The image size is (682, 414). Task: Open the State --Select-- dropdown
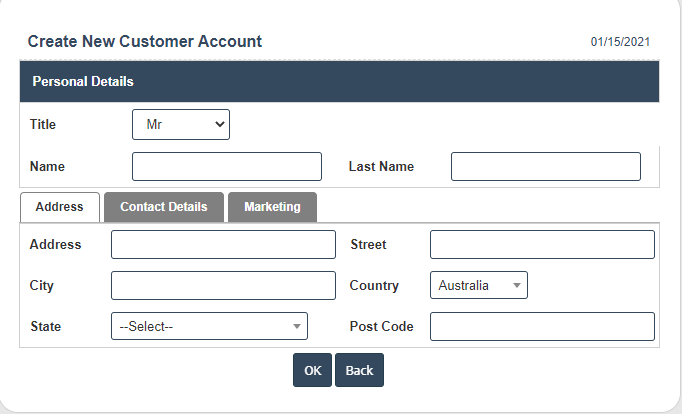pyautogui.click(x=209, y=326)
